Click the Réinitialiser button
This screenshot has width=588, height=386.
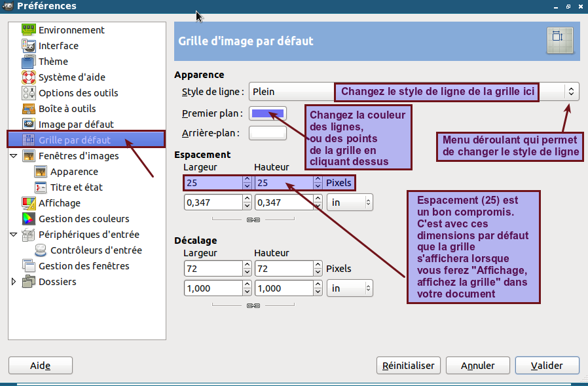click(409, 366)
